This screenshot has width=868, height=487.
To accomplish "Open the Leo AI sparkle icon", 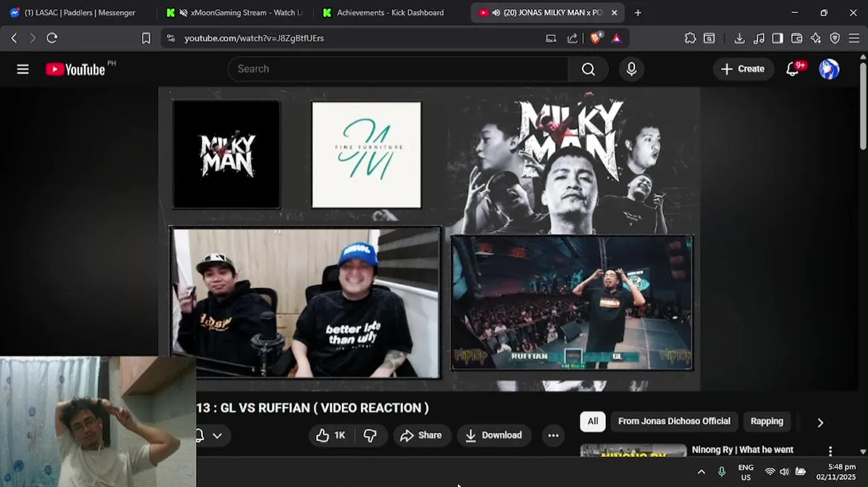I will tap(816, 38).
